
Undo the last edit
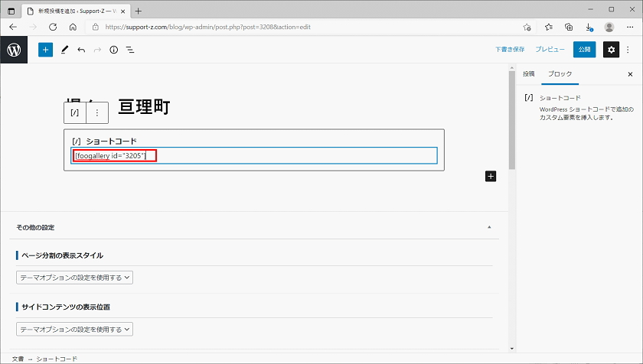81,50
